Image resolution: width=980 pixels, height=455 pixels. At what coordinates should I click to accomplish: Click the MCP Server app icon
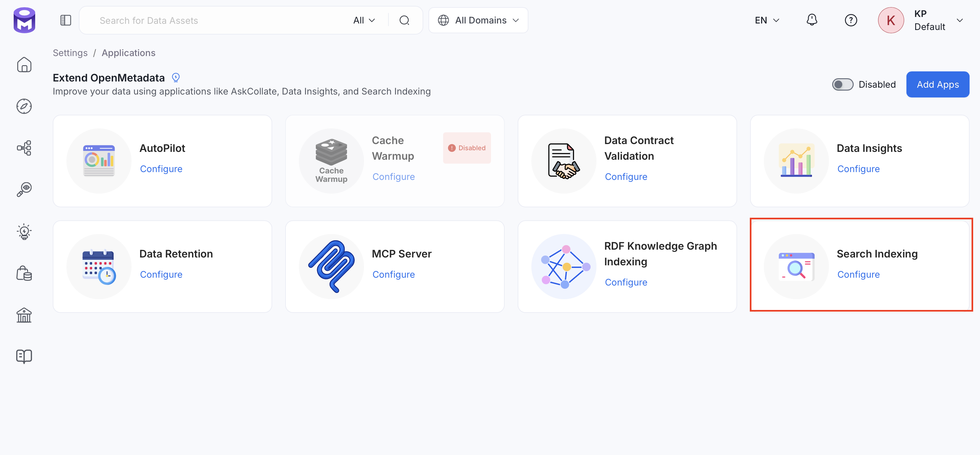click(331, 267)
